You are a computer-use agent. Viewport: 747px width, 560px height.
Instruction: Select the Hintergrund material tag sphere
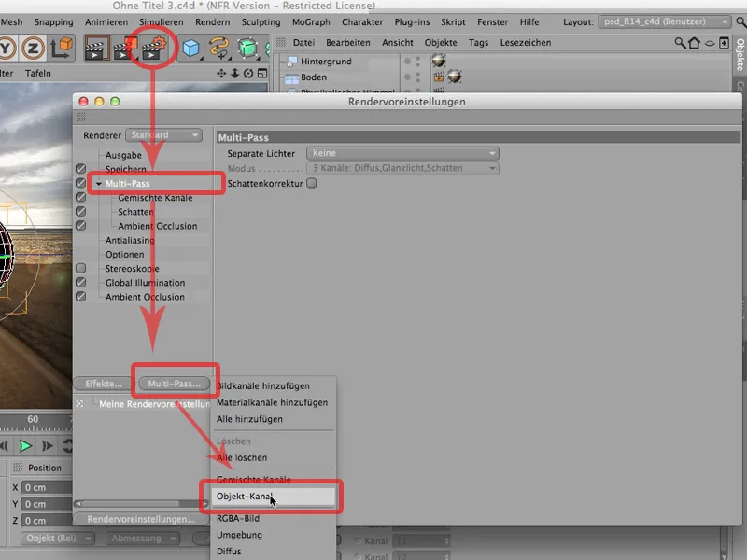(439, 61)
